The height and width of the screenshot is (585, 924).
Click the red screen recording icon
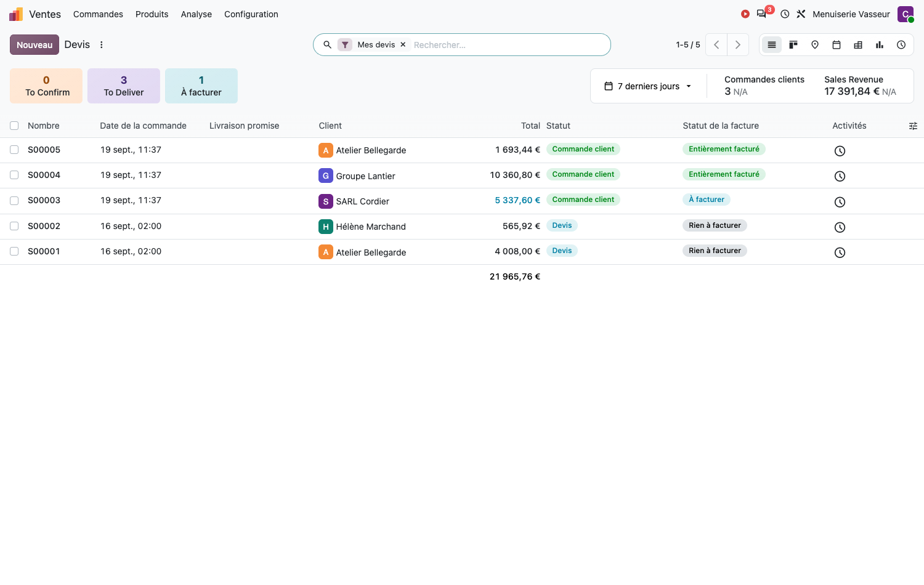pos(745,14)
